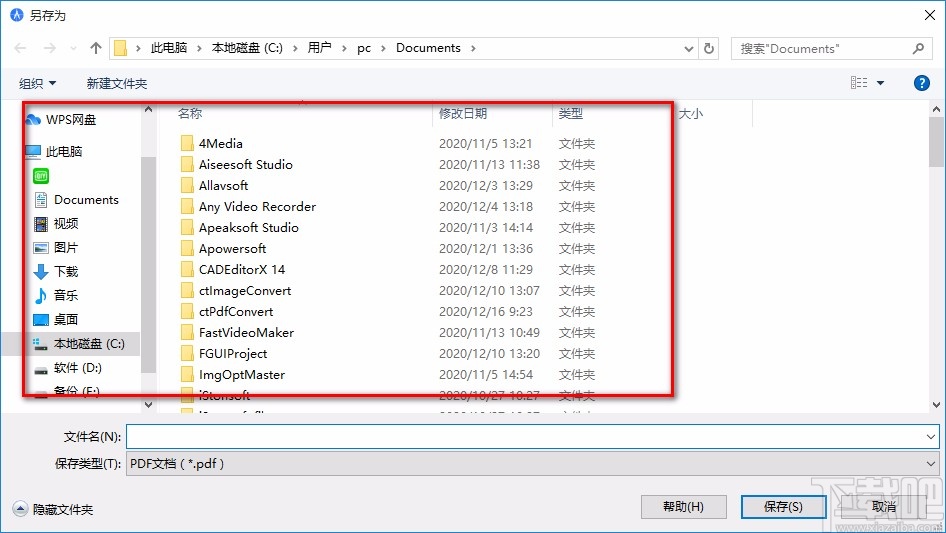This screenshot has height=533, width=946.
Task: Click the search magnifier icon
Action: pyautogui.click(x=918, y=48)
